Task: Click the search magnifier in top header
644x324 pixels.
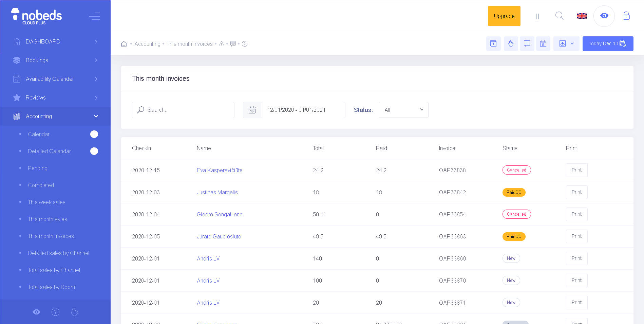Action: pos(559,16)
